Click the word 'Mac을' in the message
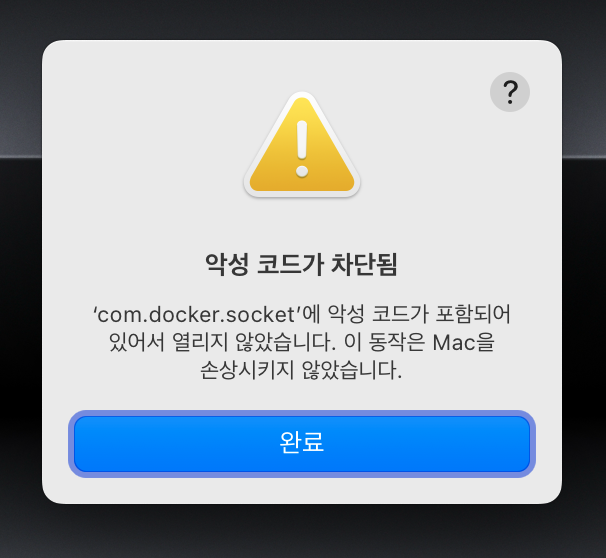 point(463,342)
